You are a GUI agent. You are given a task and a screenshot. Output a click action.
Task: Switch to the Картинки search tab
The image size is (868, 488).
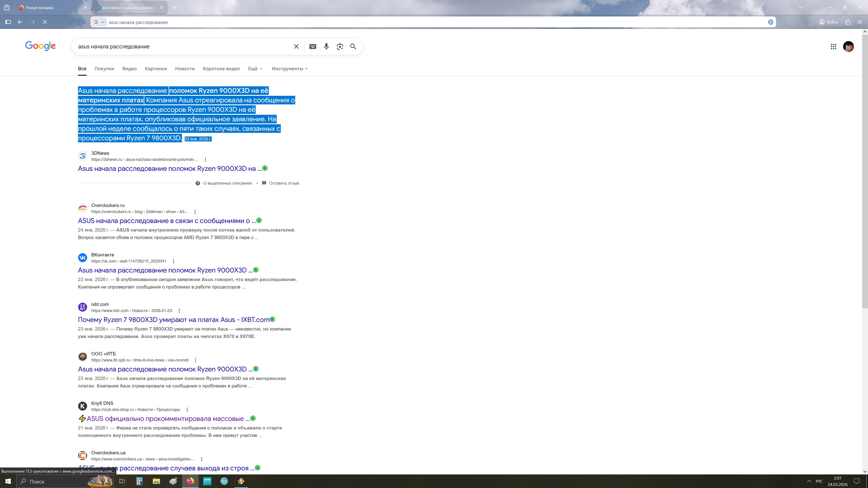[x=156, y=69]
